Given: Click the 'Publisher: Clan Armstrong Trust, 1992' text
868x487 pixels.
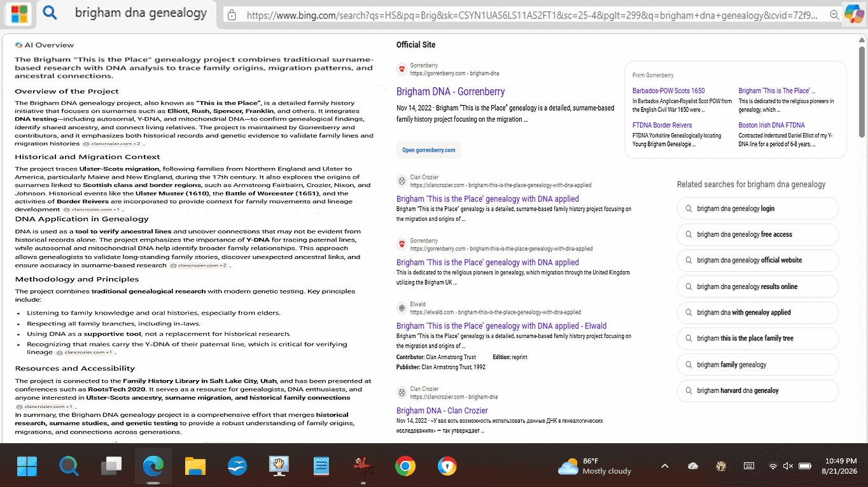Looking at the screenshot, I should point(441,367).
